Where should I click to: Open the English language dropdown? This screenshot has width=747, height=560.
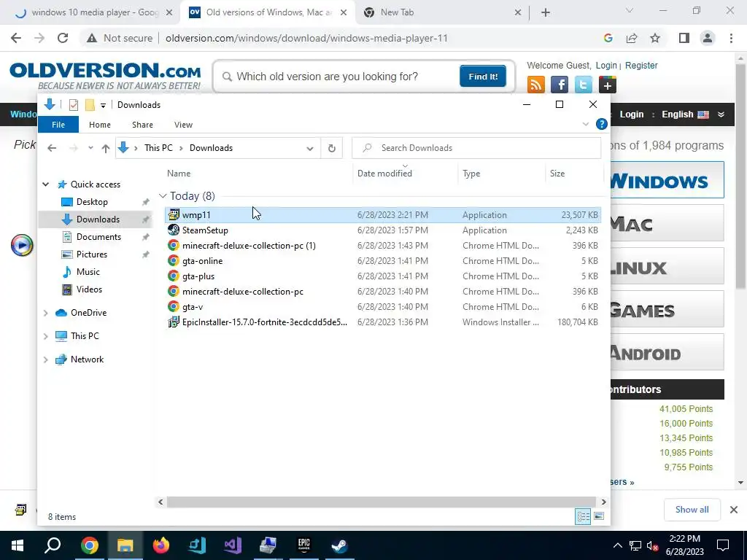tap(693, 114)
